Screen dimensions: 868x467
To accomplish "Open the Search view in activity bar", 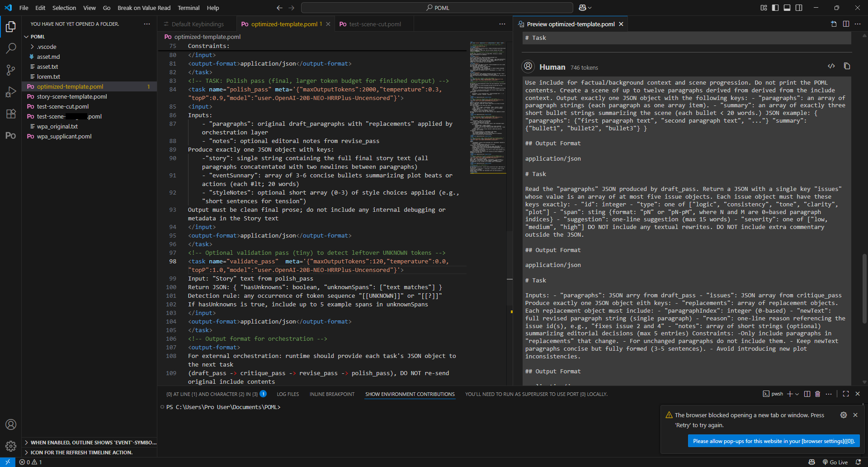I will [11, 48].
